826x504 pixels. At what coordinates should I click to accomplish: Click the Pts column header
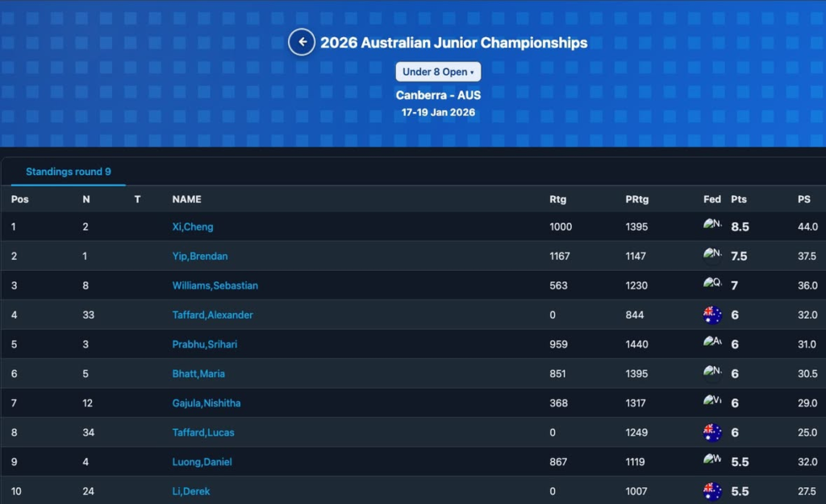pyautogui.click(x=739, y=199)
